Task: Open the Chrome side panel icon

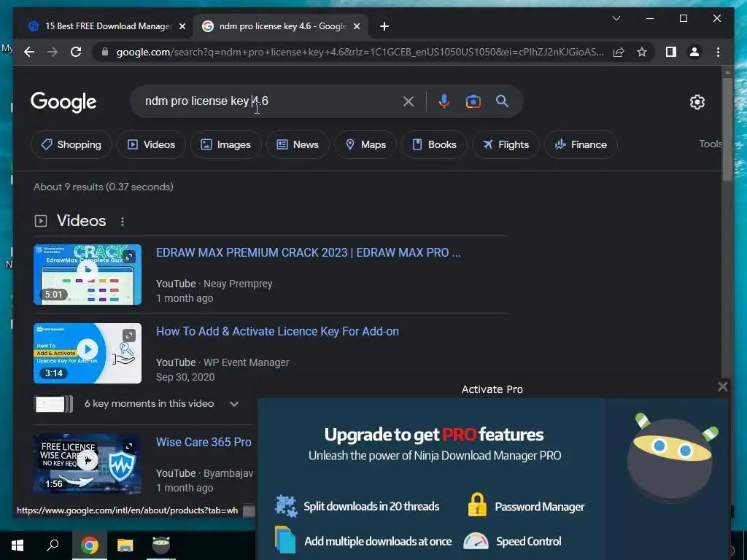Action: pyautogui.click(x=671, y=52)
